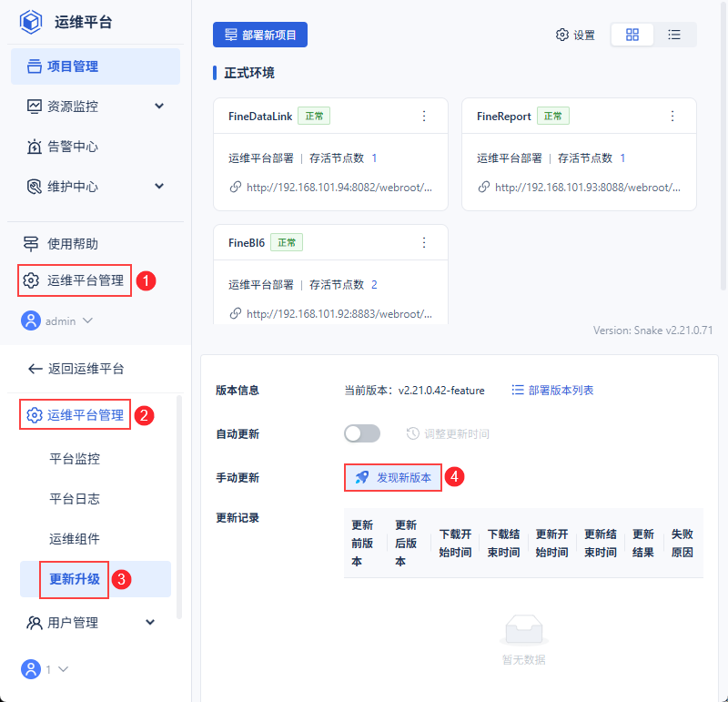Open the user 1 dropdown
Viewport: 728px width, 702px height.
(45, 669)
